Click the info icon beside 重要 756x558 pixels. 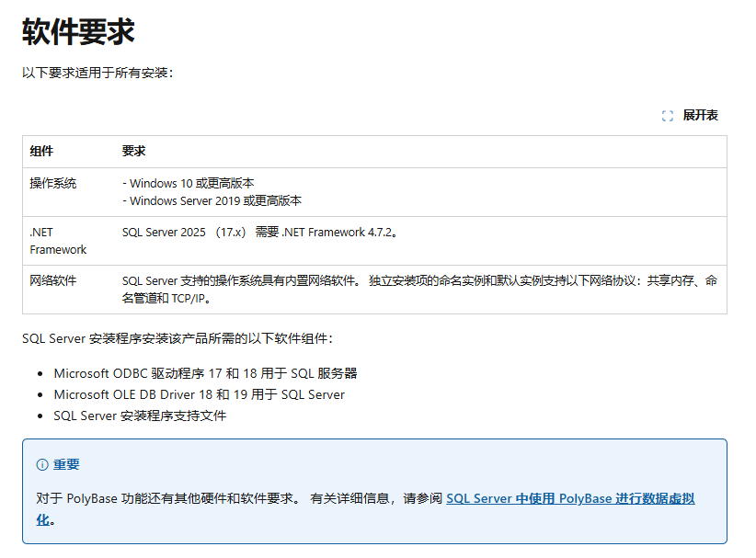pyautogui.click(x=42, y=464)
